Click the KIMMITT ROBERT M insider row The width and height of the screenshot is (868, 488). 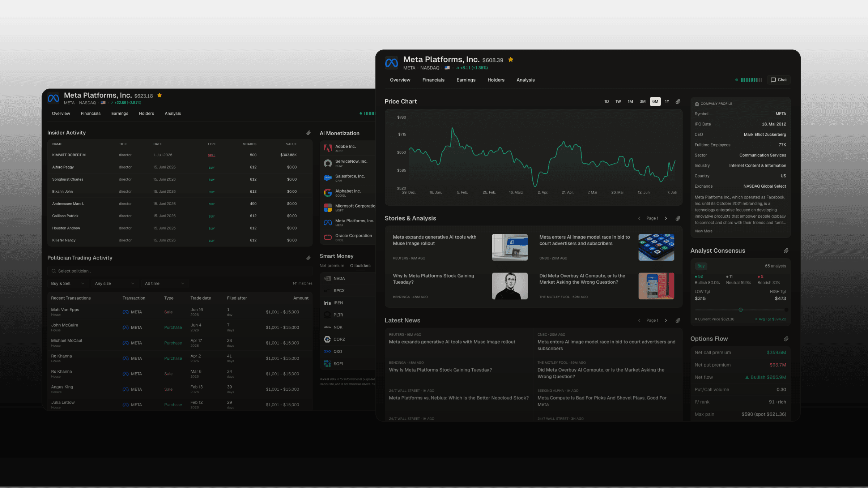[180, 155]
